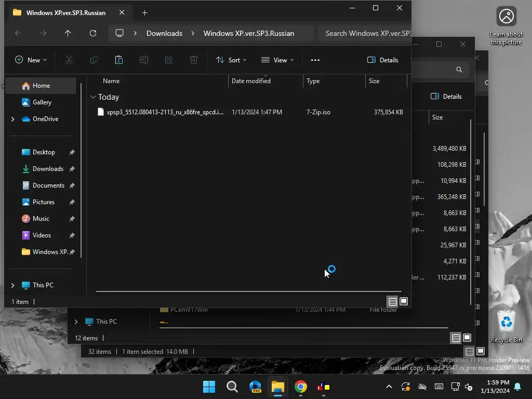Click the PCemV17Win folder in background window
This screenshot has width=532, height=399.
[x=189, y=310]
